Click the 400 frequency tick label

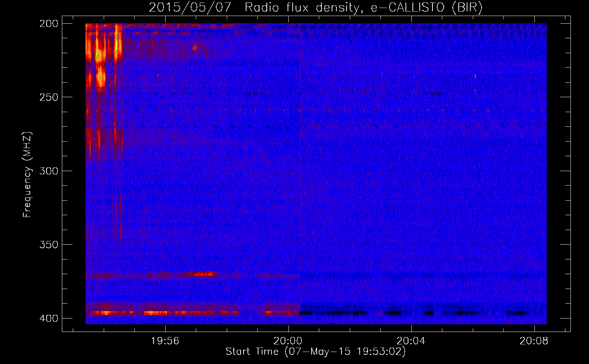[48, 318]
